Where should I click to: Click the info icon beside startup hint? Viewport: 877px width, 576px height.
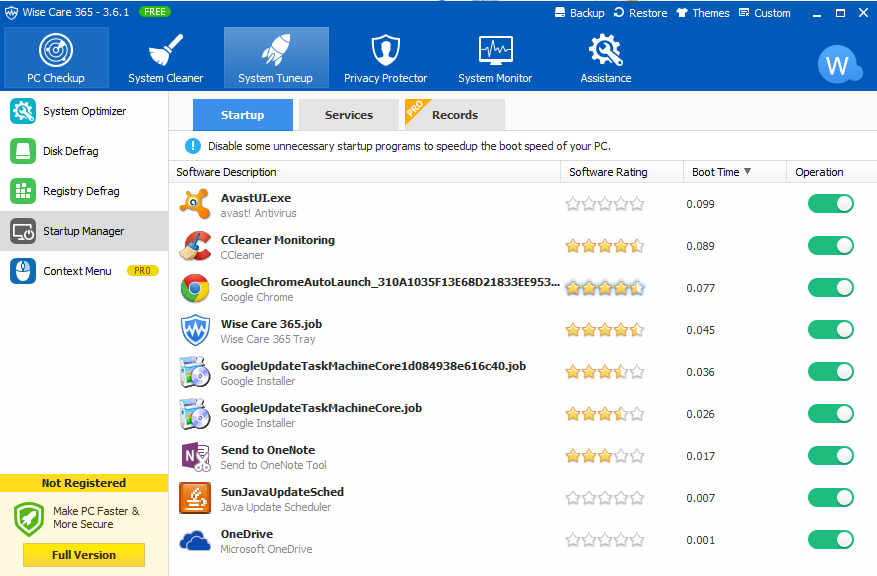[x=193, y=146]
